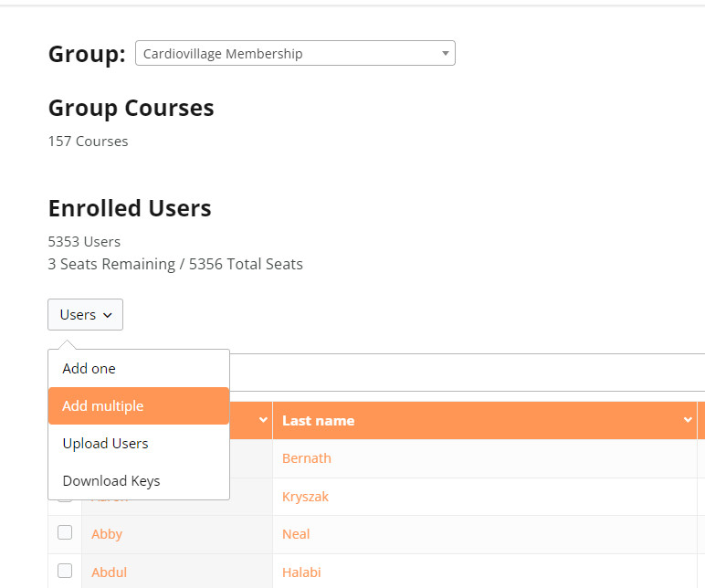Click the Group Courses heading
Viewport: 705px width, 588px height.
point(131,109)
